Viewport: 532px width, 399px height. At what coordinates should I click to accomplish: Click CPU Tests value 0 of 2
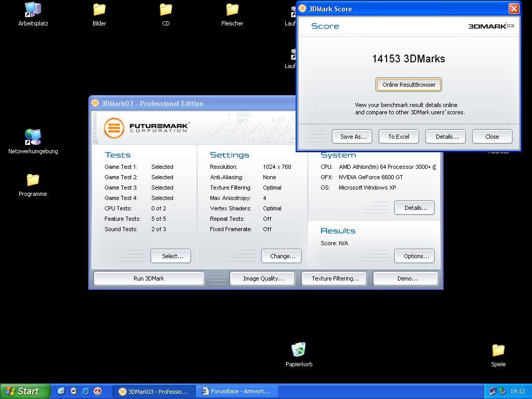(158, 208)
